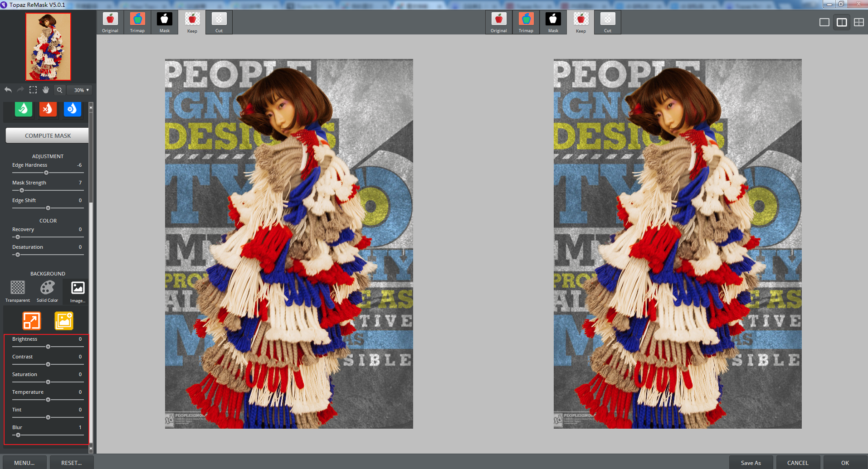Open the MENU... button
Image resolution: width=868 pixels, height=469 pixels.
(24, 463)
